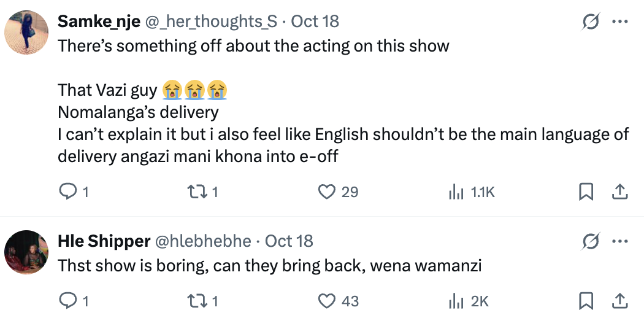Share Hle Shipper's tweet
Viewport: 644px width, 318px height.
click(619, 301)
